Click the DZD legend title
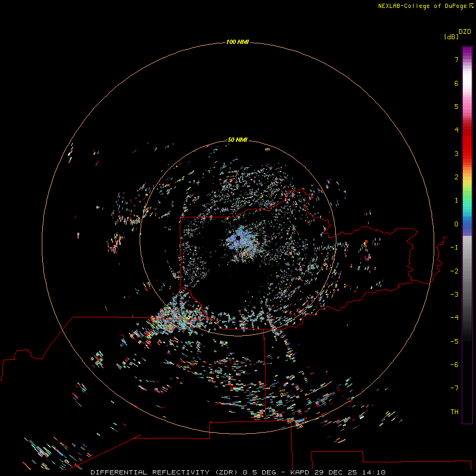Image resolution: width=476 pixels, height=476 pixels. pyautogui.click(x=465, y=32)
